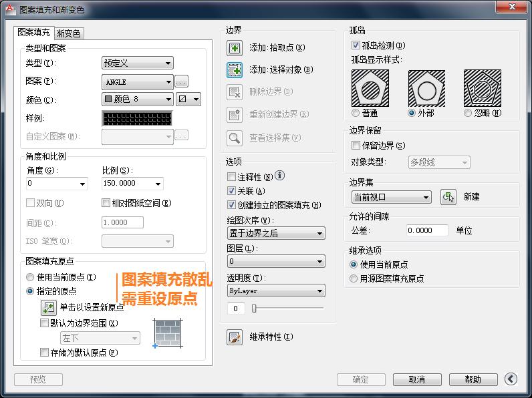Click the transparency slider handle
532x398 pixels.
[254, 308]
